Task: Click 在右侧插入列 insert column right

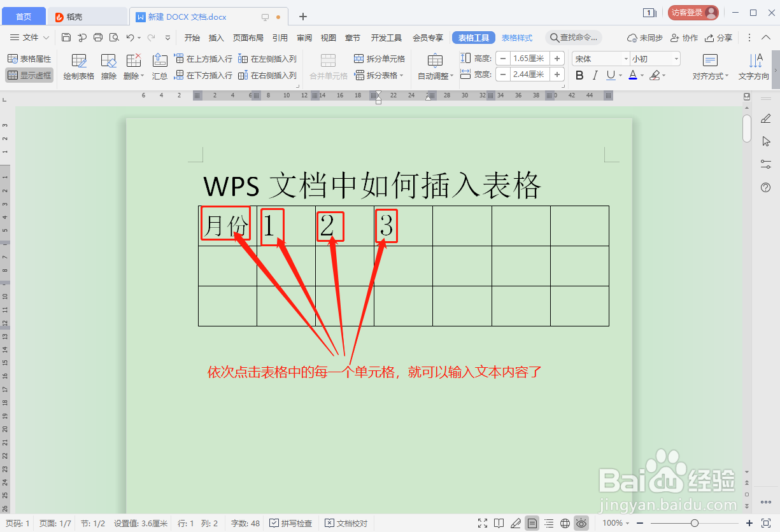Action: (x=267, y=75)
